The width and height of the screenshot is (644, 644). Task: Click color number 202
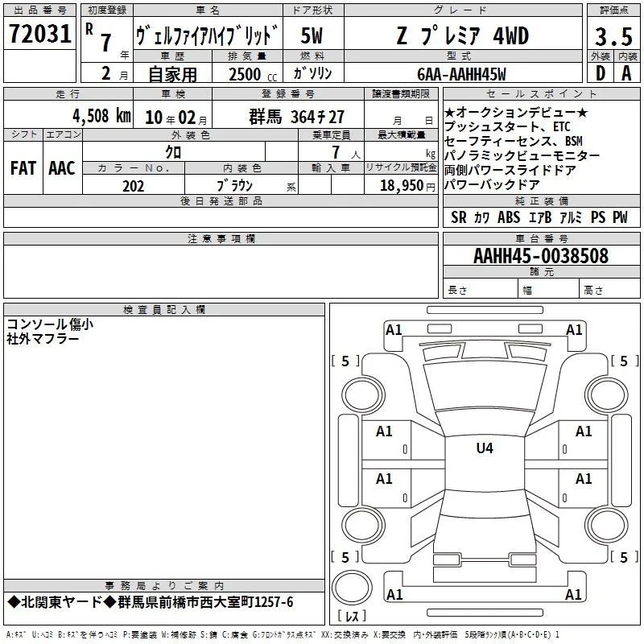point(134,186)
